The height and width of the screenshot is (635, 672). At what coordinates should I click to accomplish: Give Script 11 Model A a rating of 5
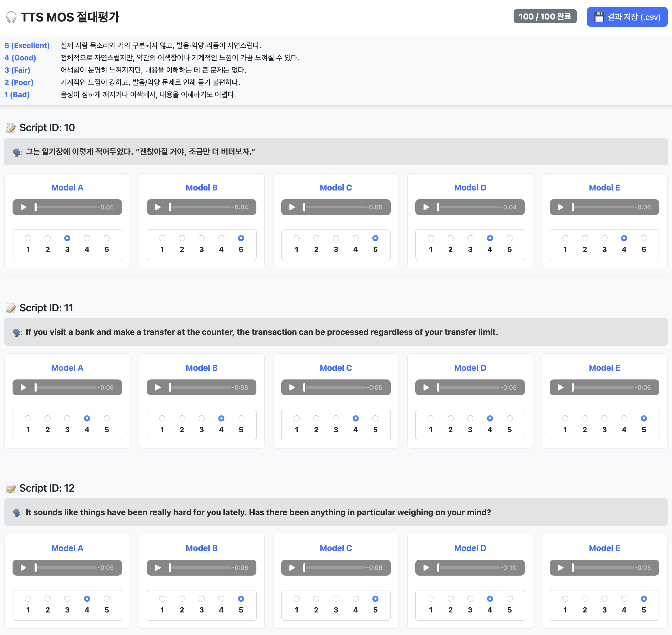[107, 418]
